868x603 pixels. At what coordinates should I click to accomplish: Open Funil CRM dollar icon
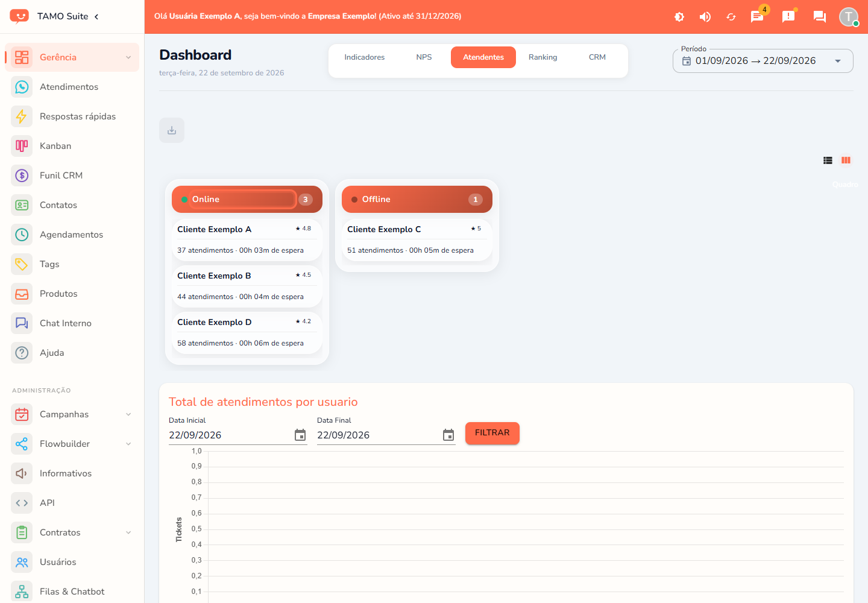tap(22, 175)
